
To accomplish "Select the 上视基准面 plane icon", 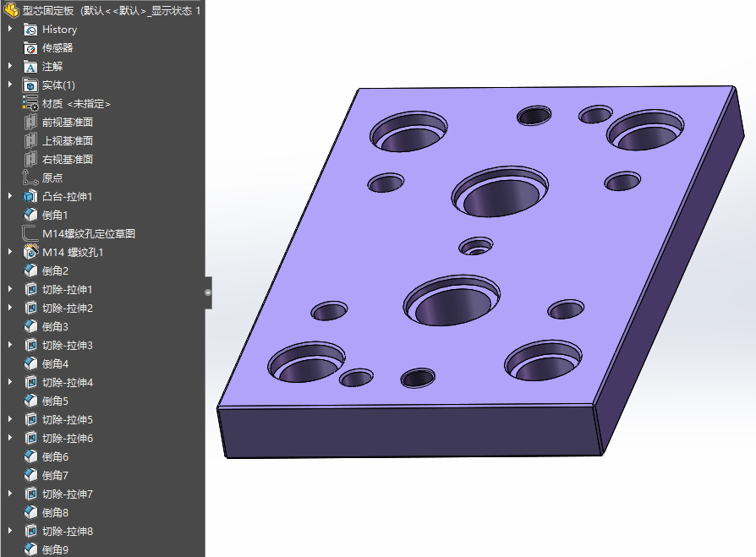I will coord(30,140).
